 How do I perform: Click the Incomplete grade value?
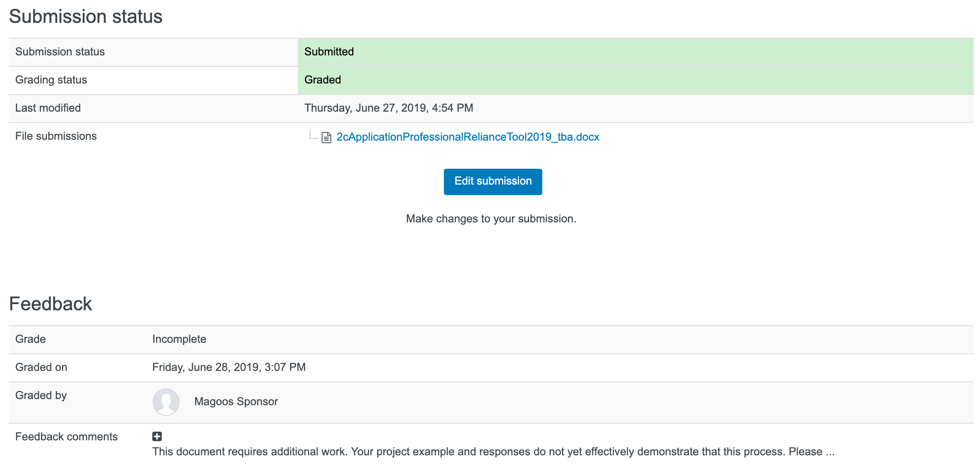tap(179, 339)
